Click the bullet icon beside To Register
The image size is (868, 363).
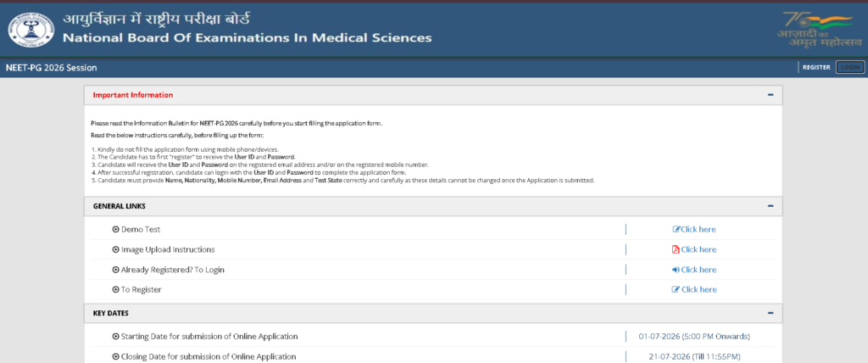tap(115, 289)
